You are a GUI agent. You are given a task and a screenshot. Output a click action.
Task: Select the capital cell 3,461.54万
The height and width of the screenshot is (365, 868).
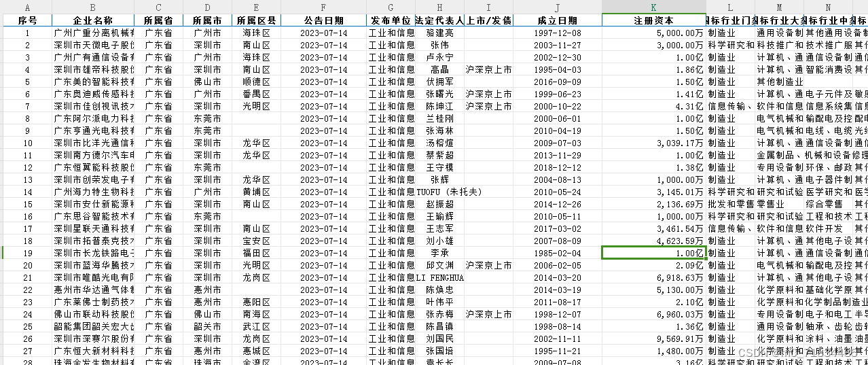[x=653, y=228]
